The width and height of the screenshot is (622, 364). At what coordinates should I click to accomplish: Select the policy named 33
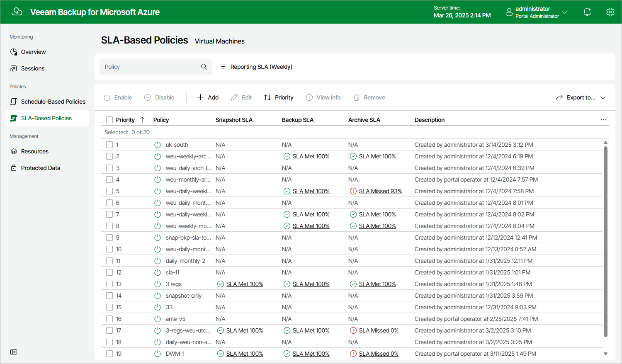pyautogui.click(x=169, y=307)
